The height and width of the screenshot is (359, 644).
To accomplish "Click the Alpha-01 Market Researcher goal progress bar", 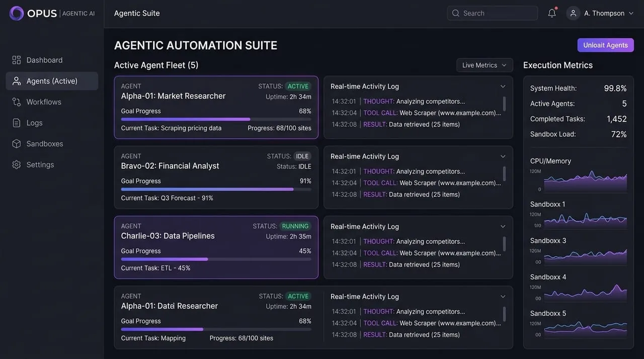I will (x=216, y=119).
